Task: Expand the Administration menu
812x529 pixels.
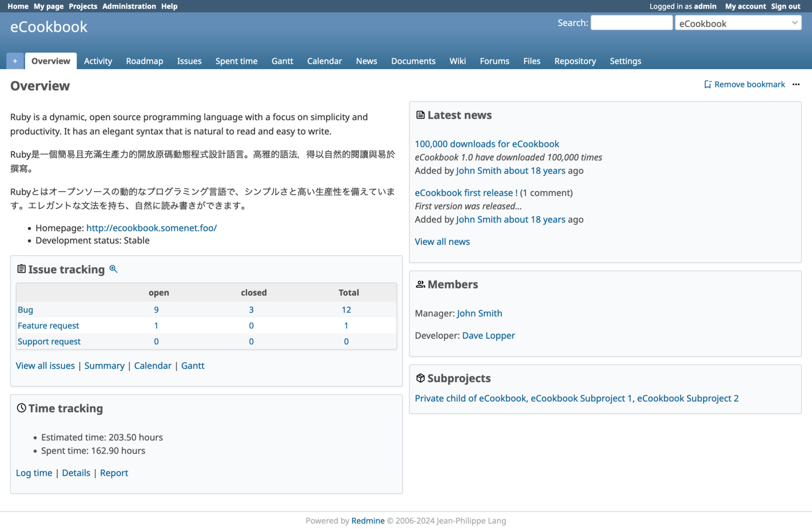Action: tap(129, 6)
